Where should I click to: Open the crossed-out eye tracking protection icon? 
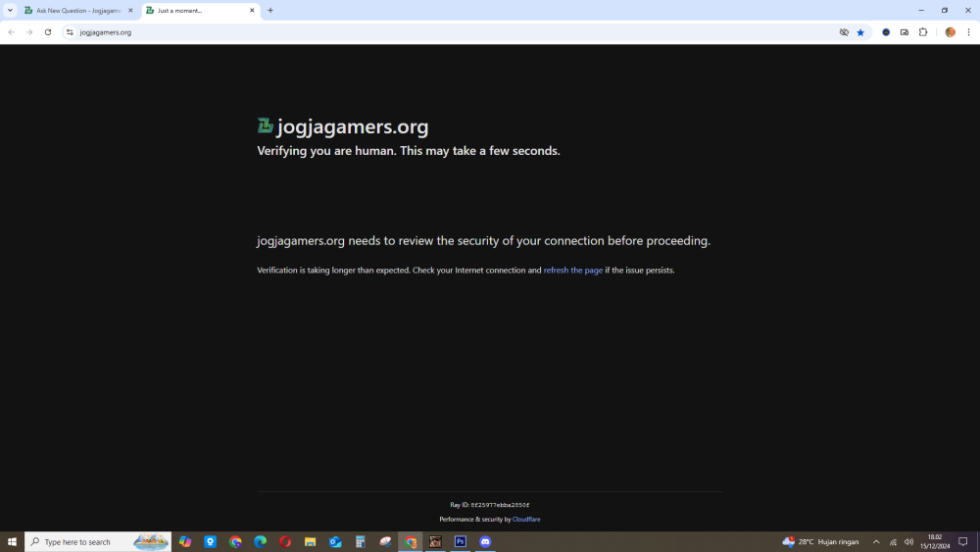[x=844, y=32]
